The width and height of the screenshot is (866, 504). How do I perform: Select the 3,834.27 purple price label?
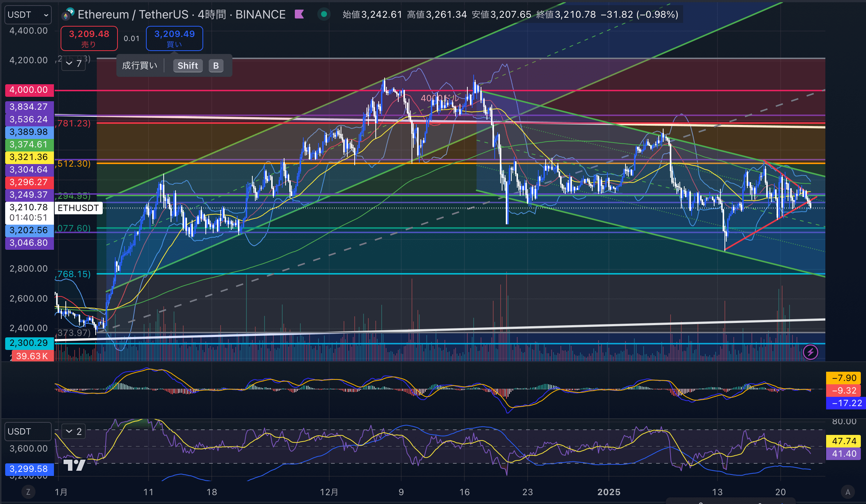pyautogui.click(x=30, y=107)
